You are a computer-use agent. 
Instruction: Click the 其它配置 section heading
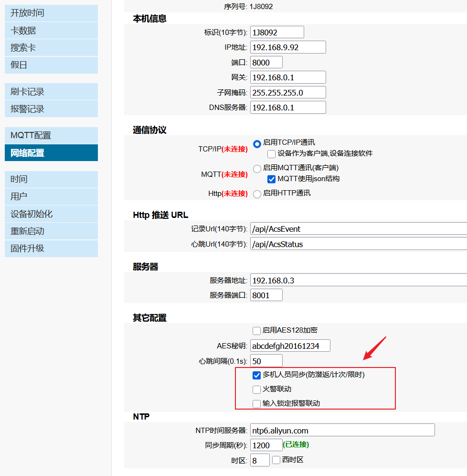[x=149, y=318]
